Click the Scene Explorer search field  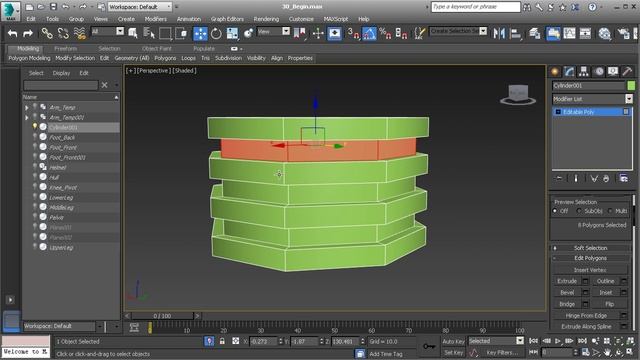[x=61, y=85]
